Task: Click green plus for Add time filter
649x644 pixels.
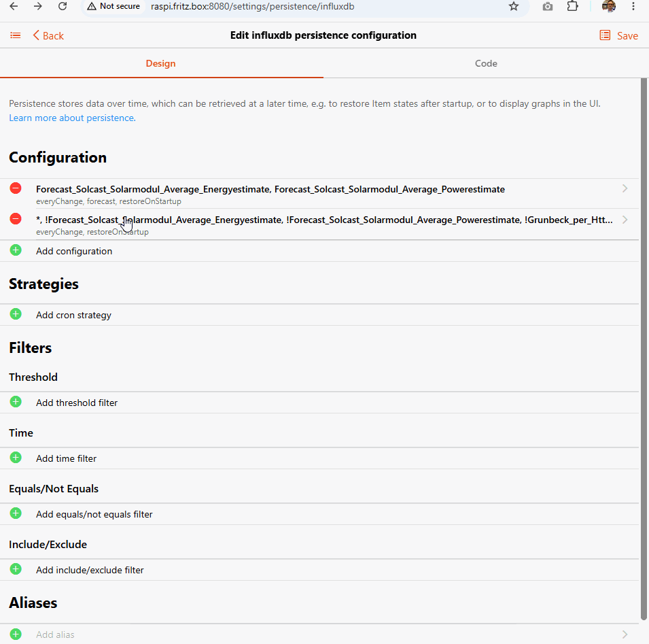Action: [x=16, y=458]
